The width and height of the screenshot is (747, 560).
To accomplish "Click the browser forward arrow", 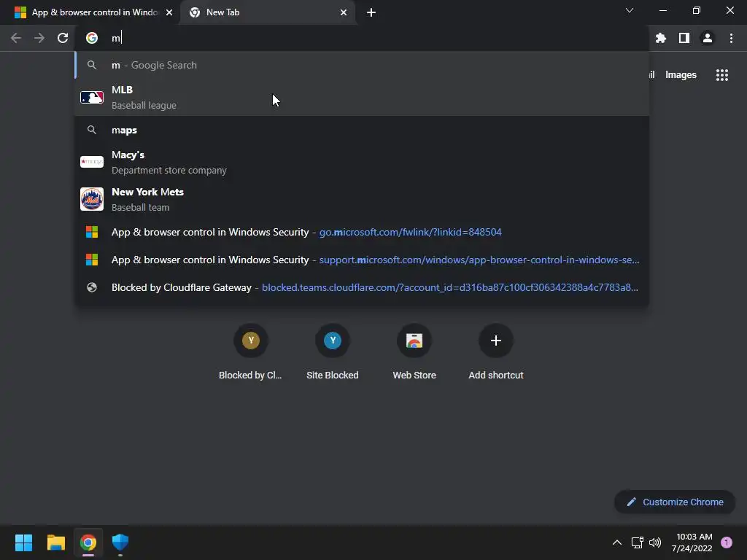I will [39, 38].
